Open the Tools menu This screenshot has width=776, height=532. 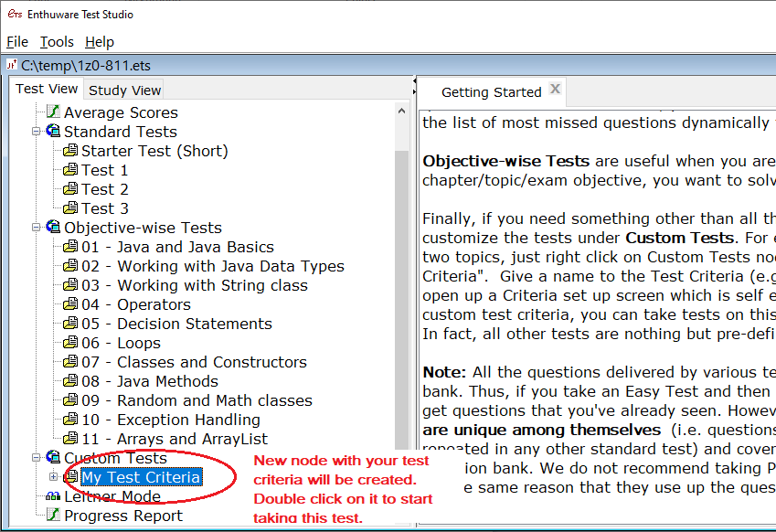click(57, 42)
